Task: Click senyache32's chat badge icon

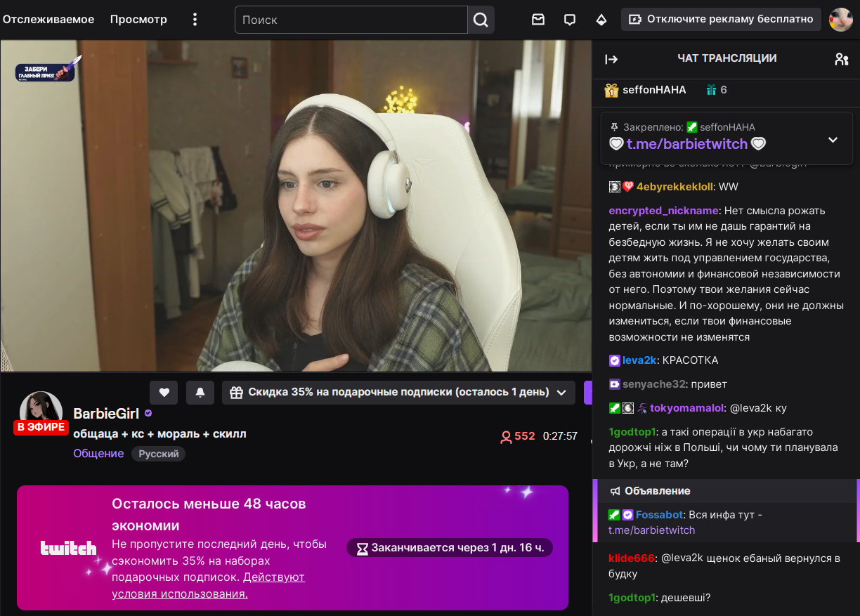Action: [614, 384]
